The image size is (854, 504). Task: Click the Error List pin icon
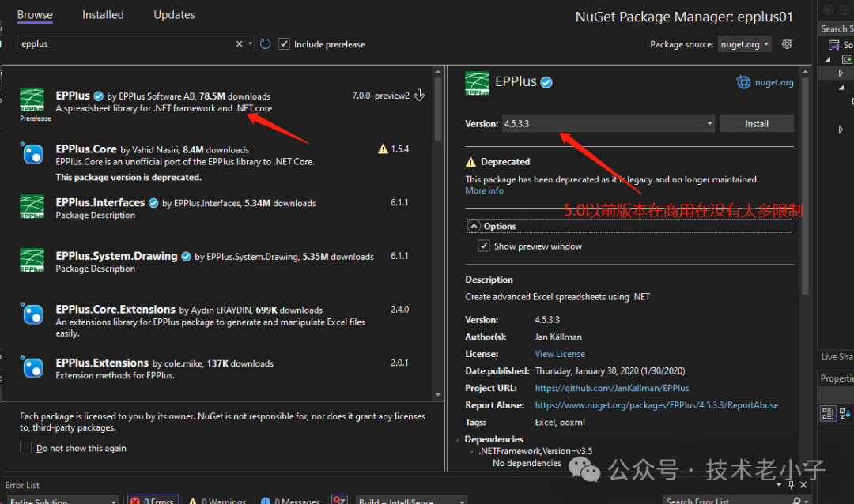pos(792,484)
